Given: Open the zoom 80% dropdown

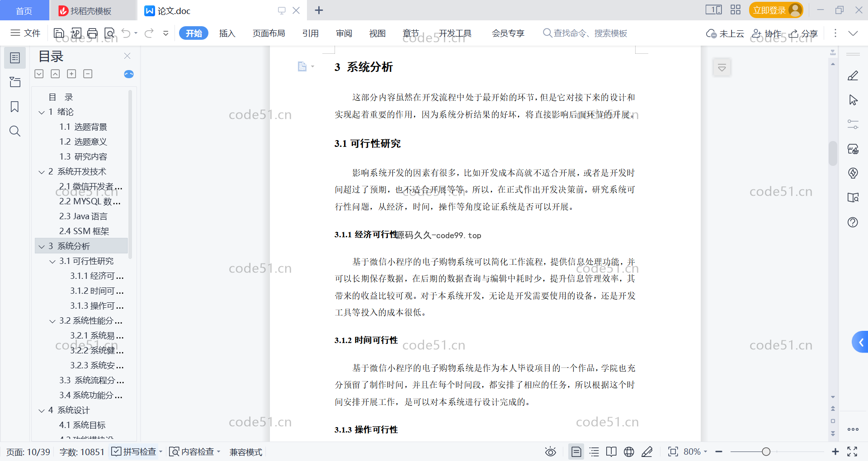Looking at the screenshot, I should 695,452.
